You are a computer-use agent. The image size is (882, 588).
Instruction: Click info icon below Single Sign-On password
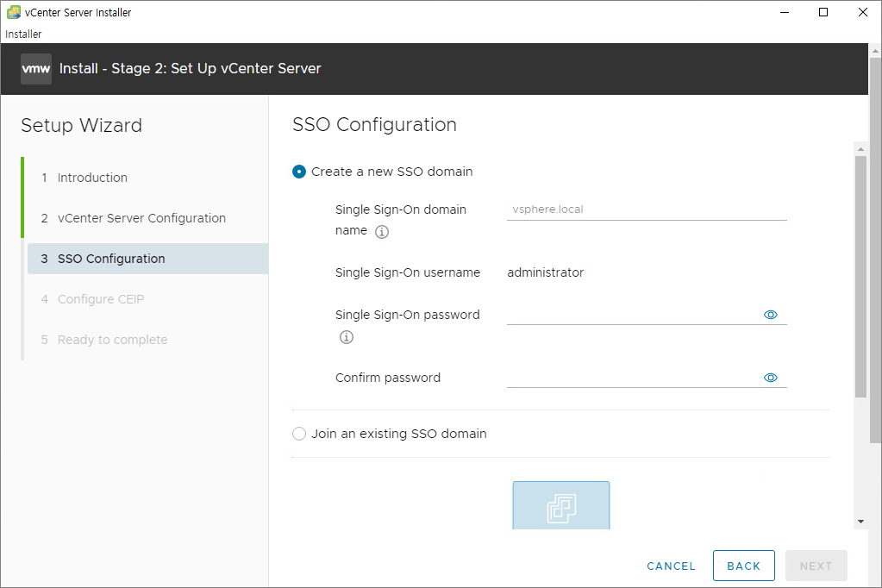347,337
